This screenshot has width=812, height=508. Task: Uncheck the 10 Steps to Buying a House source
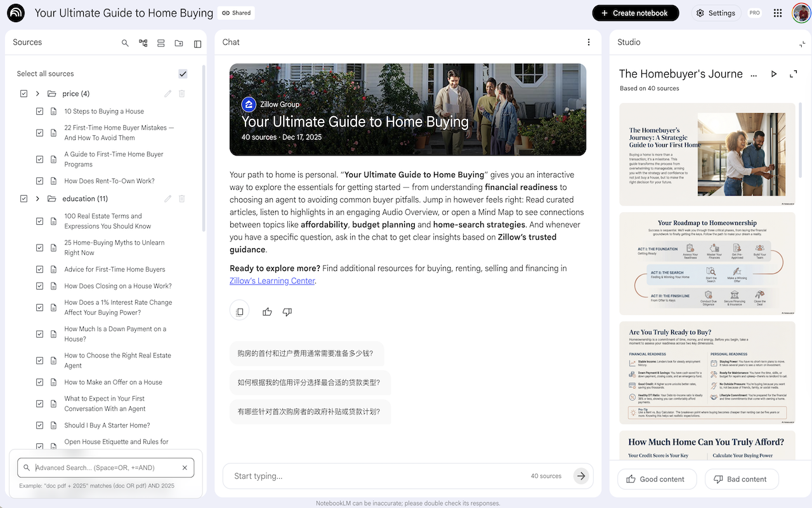39,111
